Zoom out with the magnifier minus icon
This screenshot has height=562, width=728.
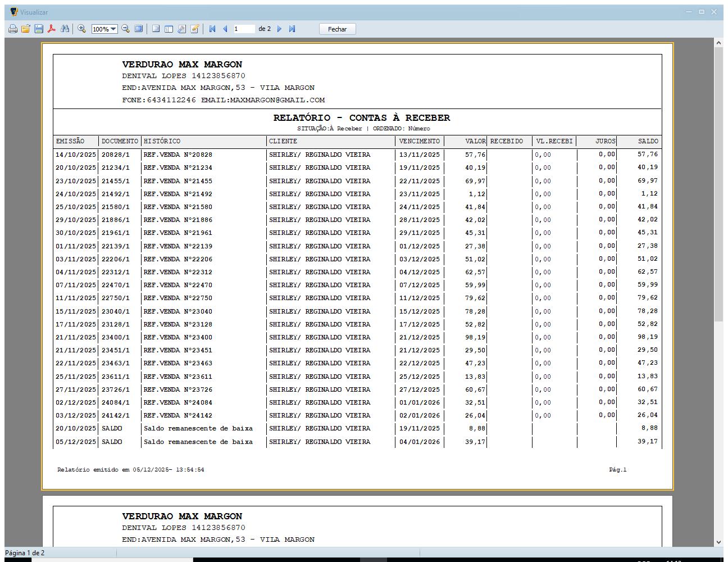tap(126, 29)
